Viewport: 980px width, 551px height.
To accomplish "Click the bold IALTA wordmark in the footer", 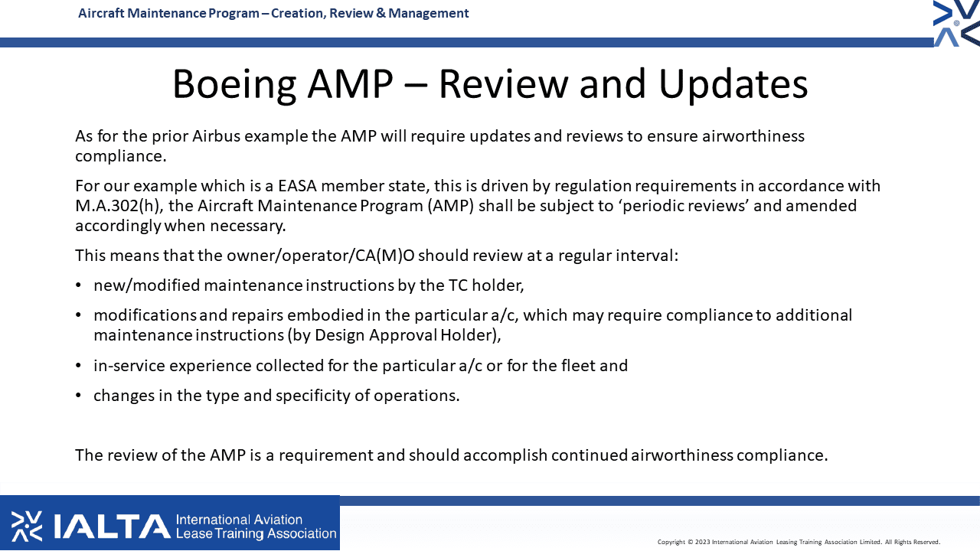I will (x=112, y=527).
